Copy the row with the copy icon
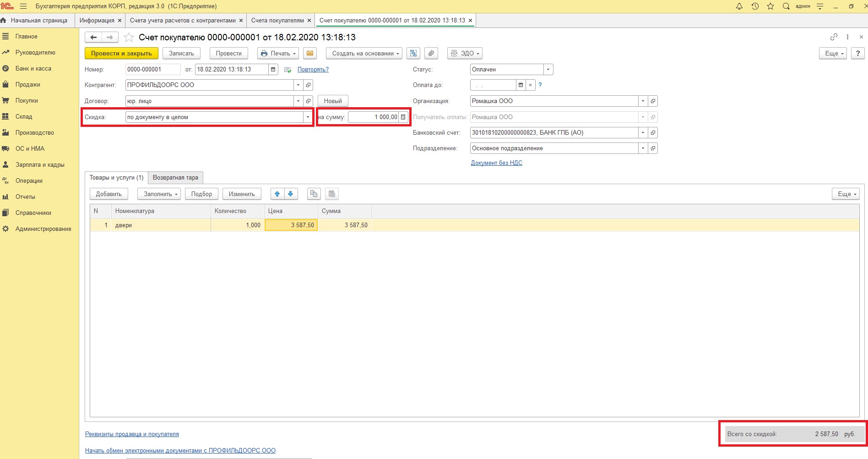This screenshot has height=459, width=868. [x=314, y=194]
